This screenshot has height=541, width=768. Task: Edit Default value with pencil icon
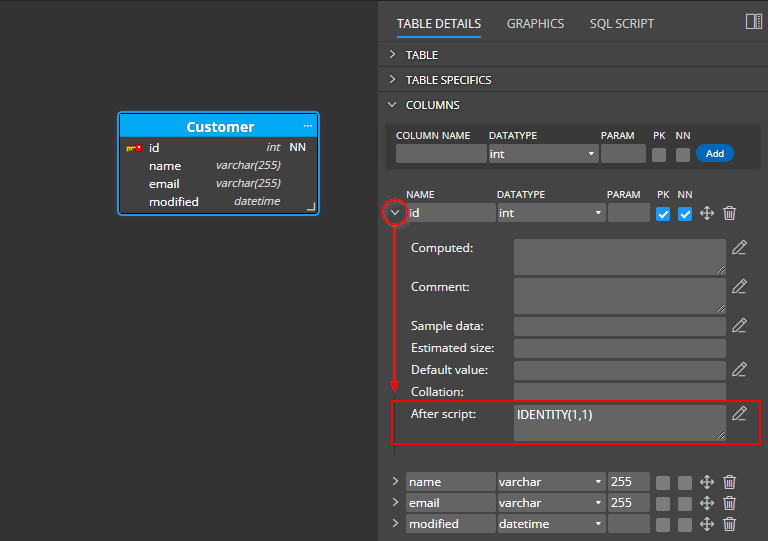tap(739, 370)
